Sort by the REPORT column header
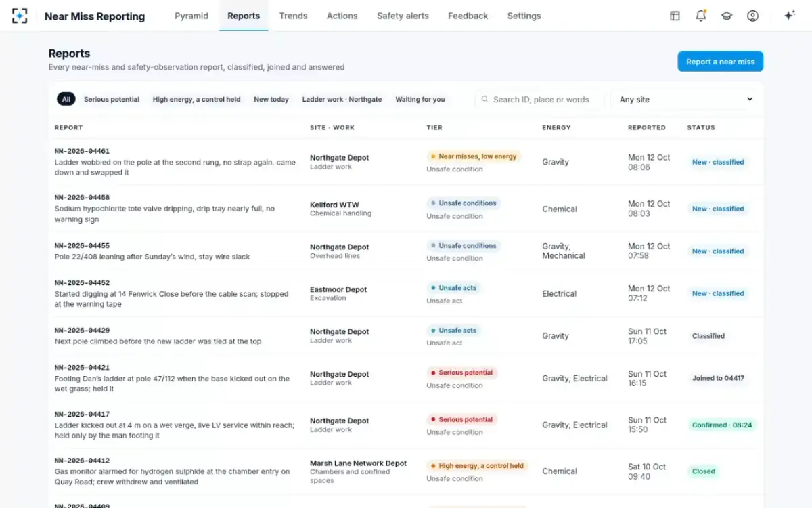This screenshot has height=508, width=812. tap(68, 127)
